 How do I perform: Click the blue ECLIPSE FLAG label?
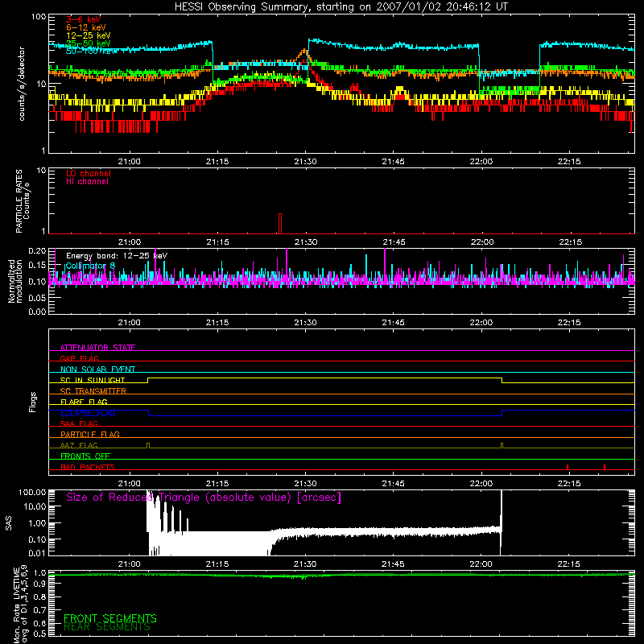(88, 413)
